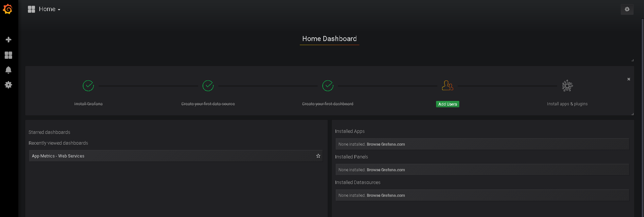The image size is (644, 217).
Task: Open the Create plus menu in sidebar
Action: 8,40
